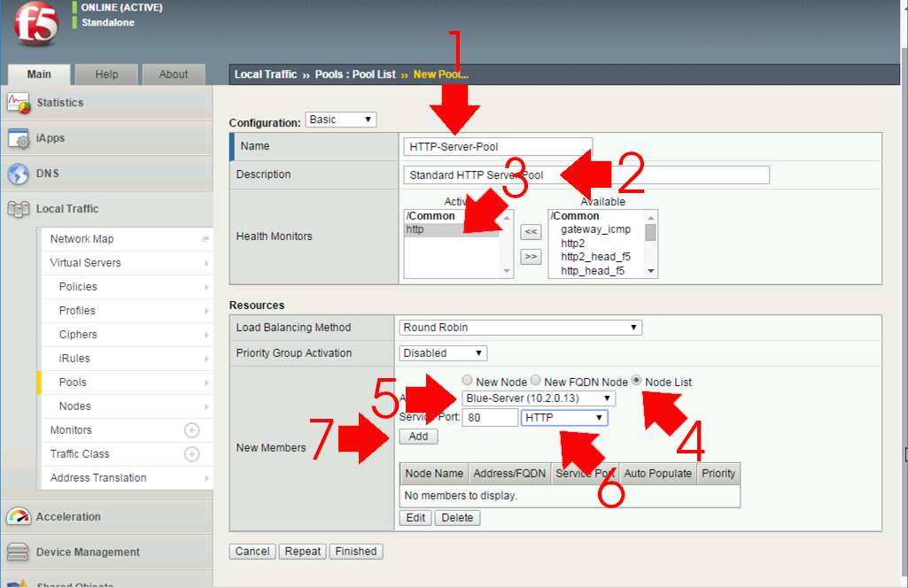Open the HTTP service port dropdown
908x588 pixels.
click(564, 417)
